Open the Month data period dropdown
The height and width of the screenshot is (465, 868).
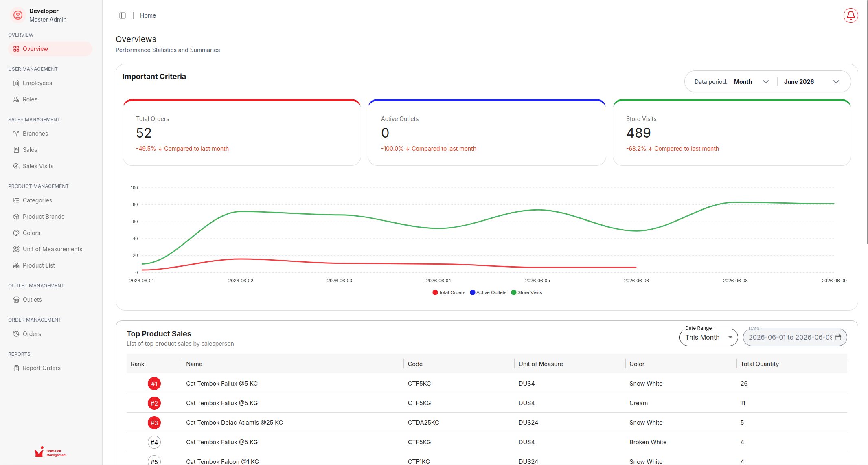point(751,82)
